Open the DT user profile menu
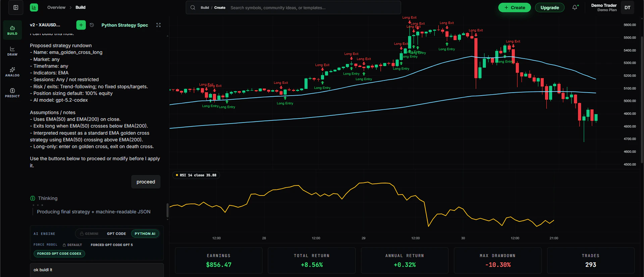Image resolution: width=644 pixels, height=277 pixels. click(627, 7)
